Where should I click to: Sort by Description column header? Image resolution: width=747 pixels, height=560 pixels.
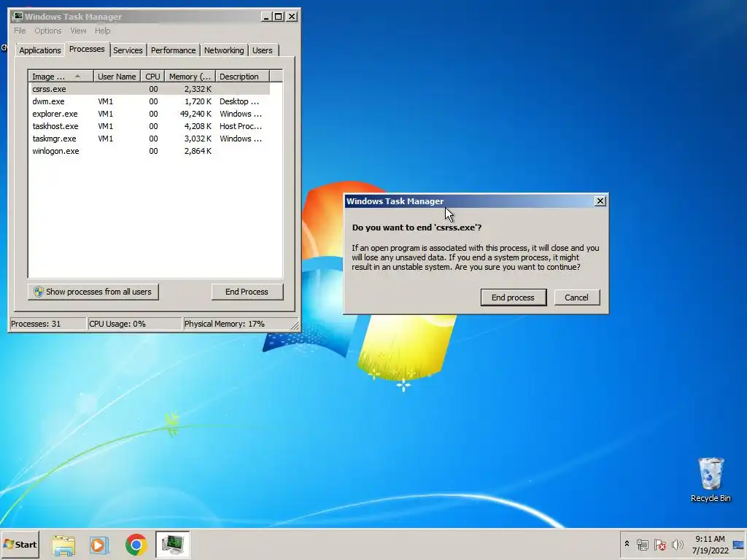(x=242, y=77)
